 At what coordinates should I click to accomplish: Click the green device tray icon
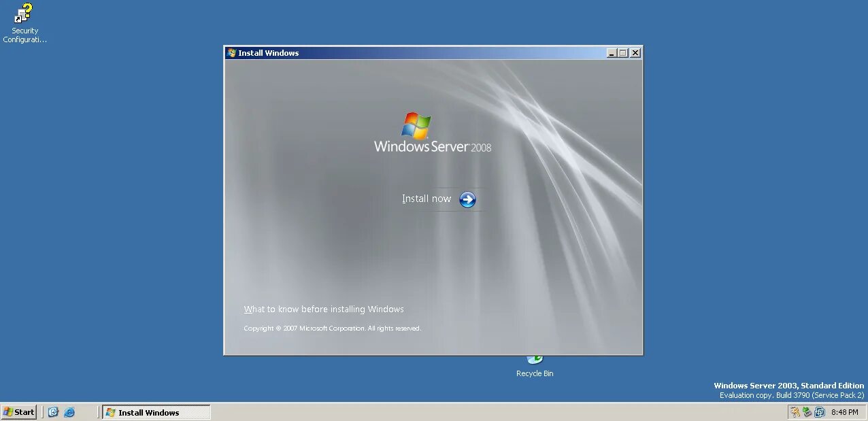(807, 412)
